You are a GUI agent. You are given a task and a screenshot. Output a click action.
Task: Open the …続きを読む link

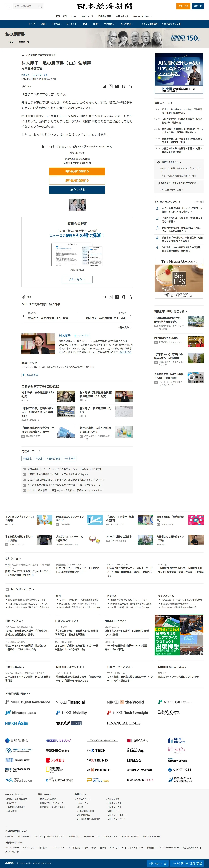(124, 352)
